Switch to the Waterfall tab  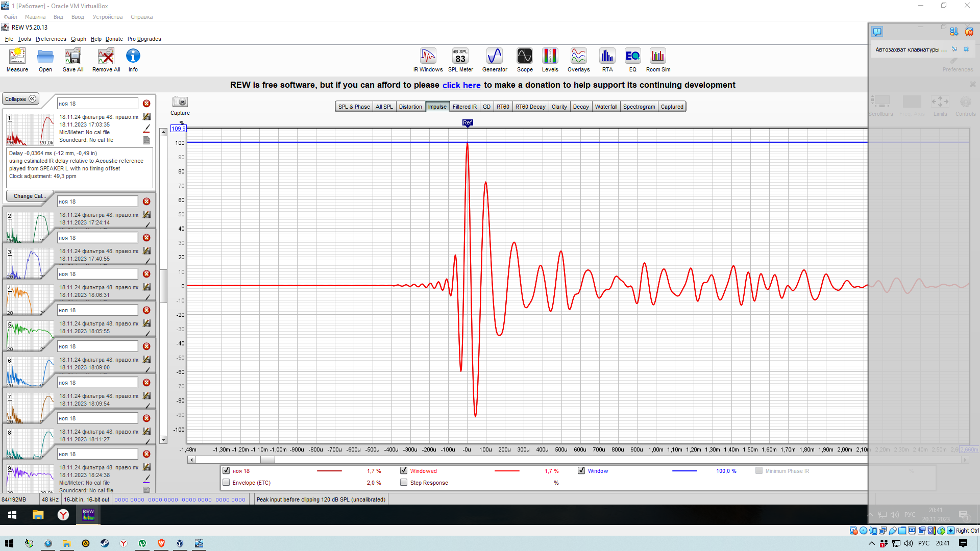point(606,107)
